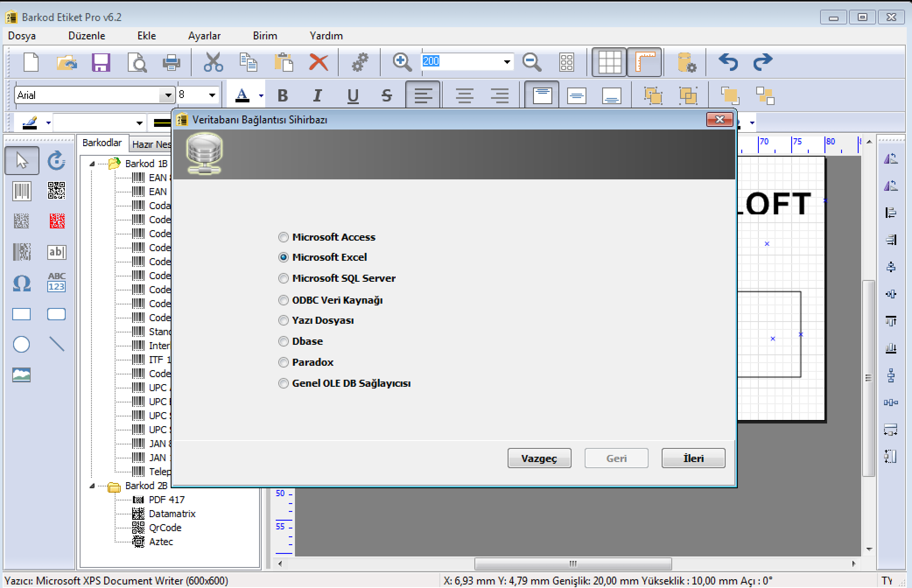Delete selected object with red X
912x588 pixels.
pos(319,62)
